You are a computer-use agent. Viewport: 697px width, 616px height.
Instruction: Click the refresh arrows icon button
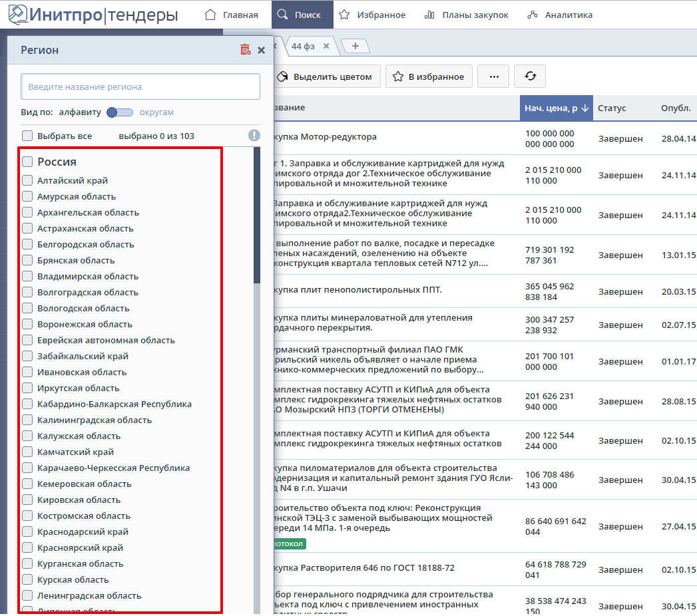click(530, 77)
